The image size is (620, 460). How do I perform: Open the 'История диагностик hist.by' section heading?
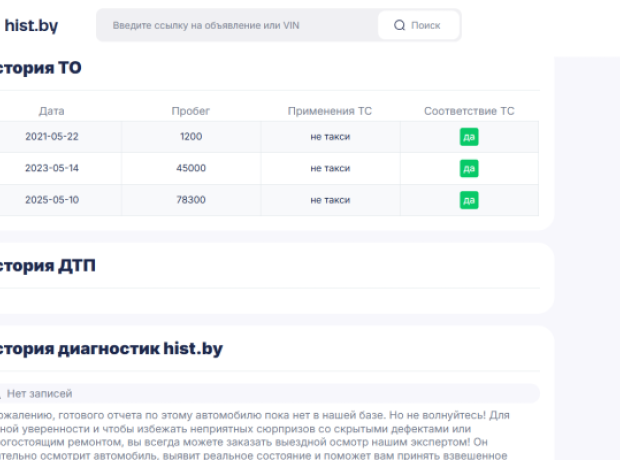pos(110,349)
